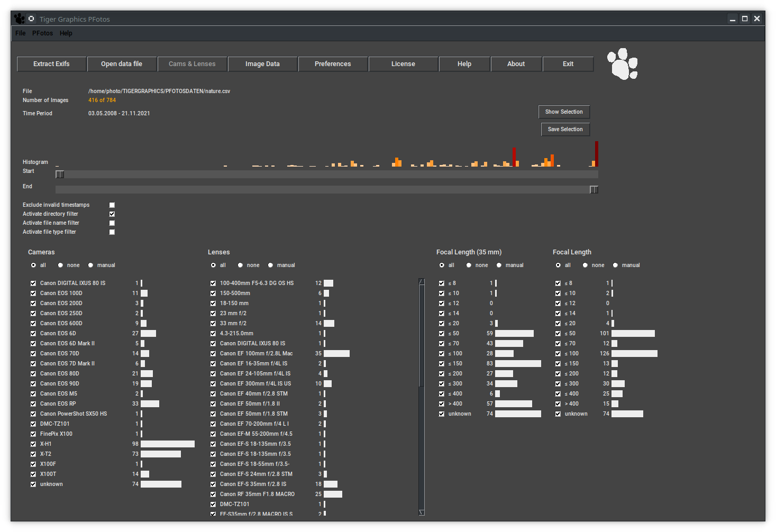The width and height of the screenshot is (776, 532).
Task: Minimize the PFotos window
Action: coord(733,19)
